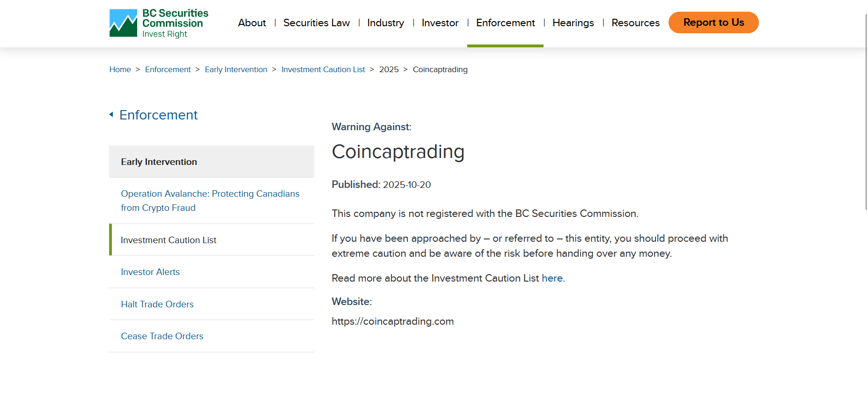Viewport: 868px width, 402px height.
Task: Open the About section
Action: tap(252, 22)
